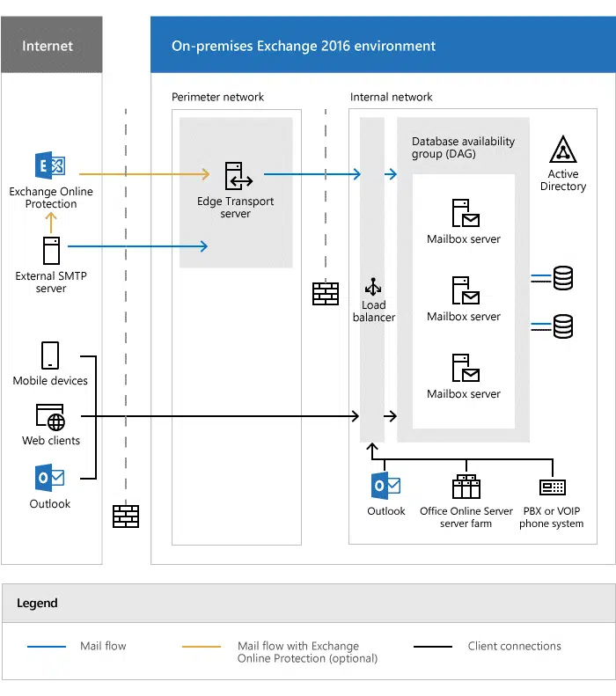Click the Mobile devices phone icon
Viewport: 616px width, 696px height.
[x=50, y=355]
